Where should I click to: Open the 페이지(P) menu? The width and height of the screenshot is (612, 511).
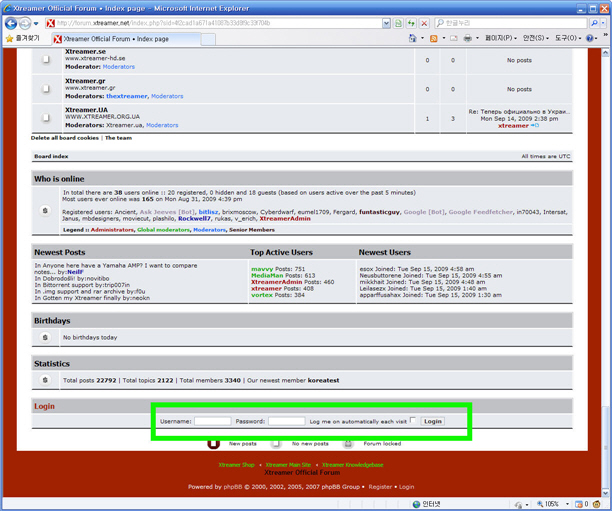[501, 38]
